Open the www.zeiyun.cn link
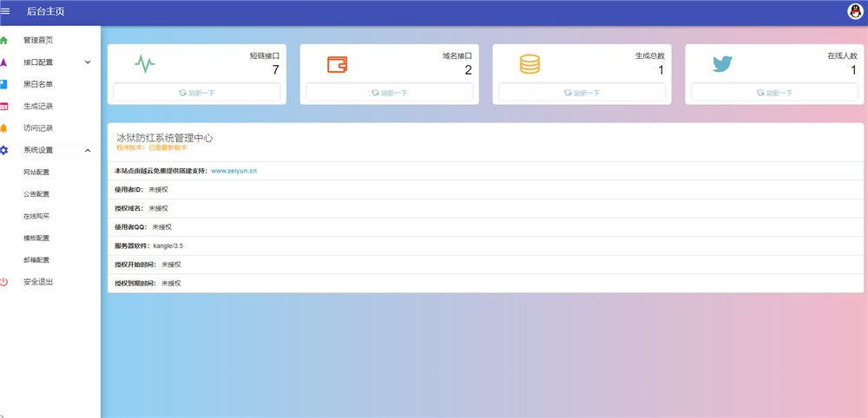Screen dimensions: 868x418 point(234,172)
